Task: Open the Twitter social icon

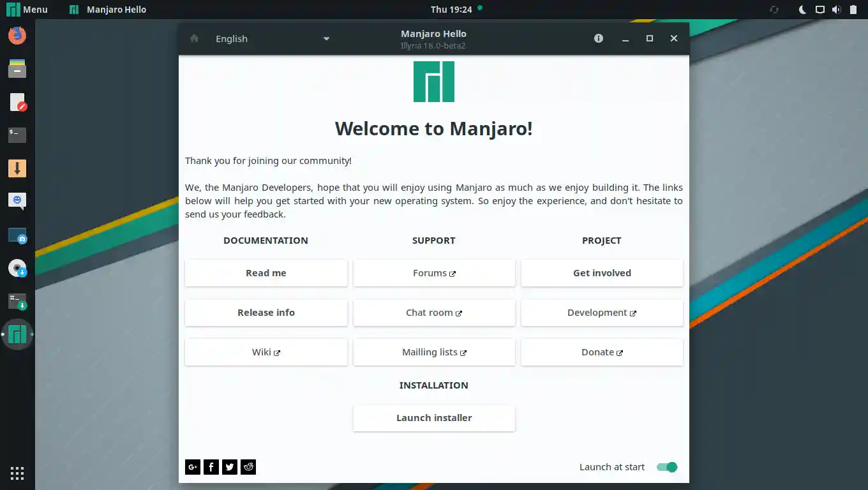Action: click(x=230, y=467)
